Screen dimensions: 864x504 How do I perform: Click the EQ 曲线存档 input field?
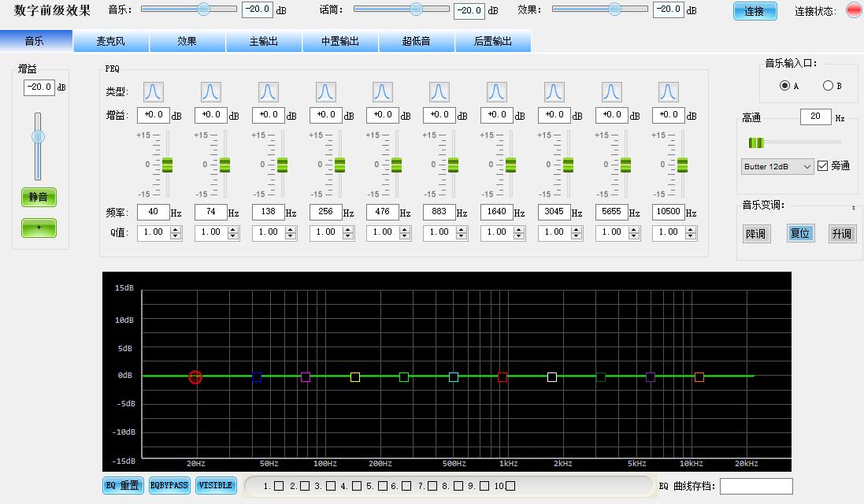point(756,486)
